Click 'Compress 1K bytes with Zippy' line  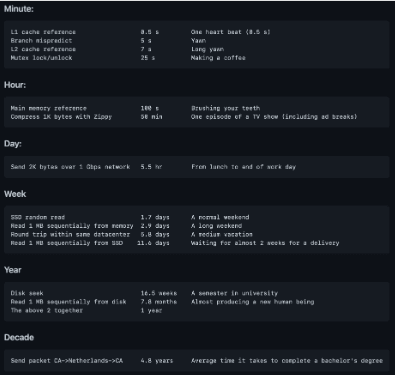point(61,117)
